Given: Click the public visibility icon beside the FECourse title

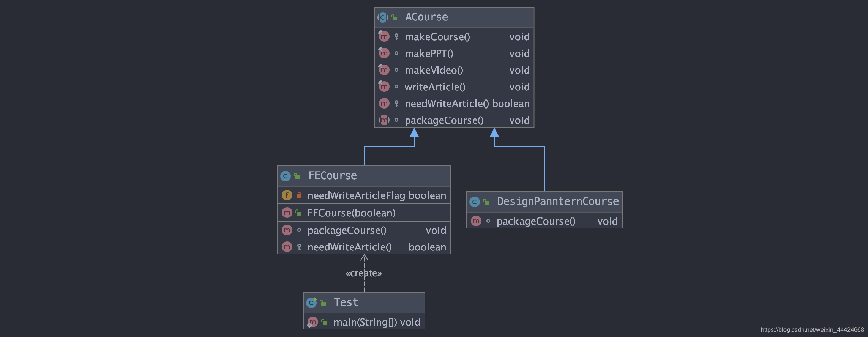Looking at the screenshot, I should pos(297,176).
